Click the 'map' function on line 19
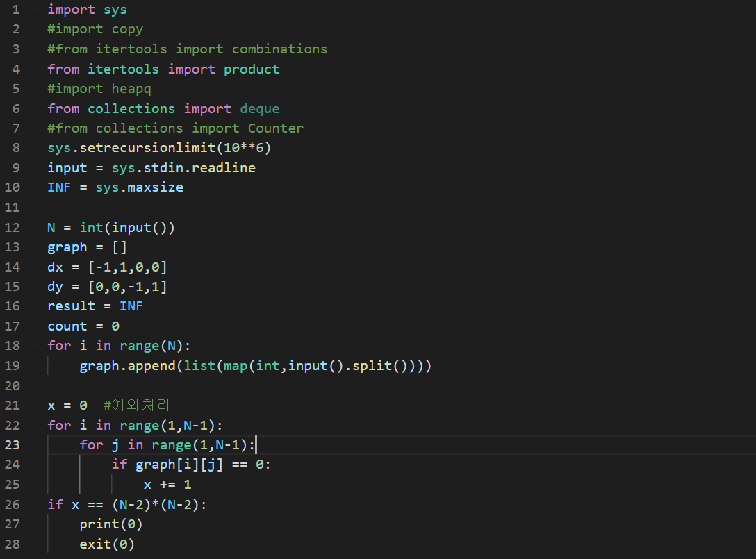This screenshot has width=756, height=559. [236, 366]
